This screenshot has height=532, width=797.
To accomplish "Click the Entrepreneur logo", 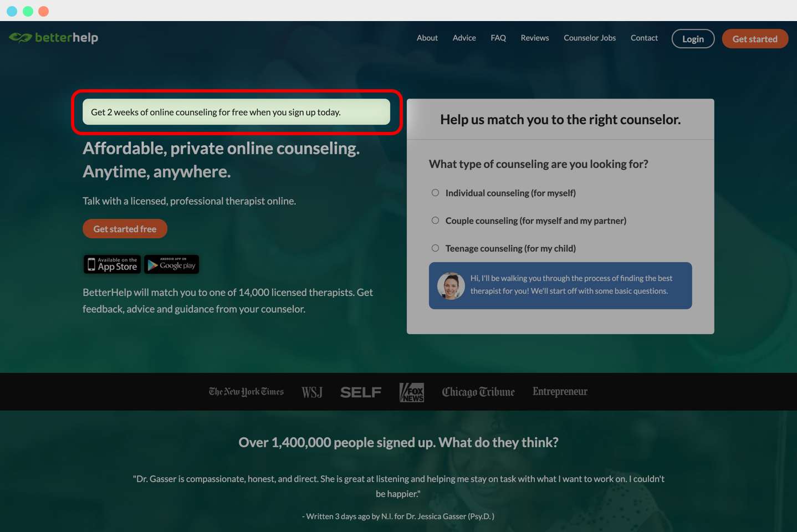I will tap(560, 392).
